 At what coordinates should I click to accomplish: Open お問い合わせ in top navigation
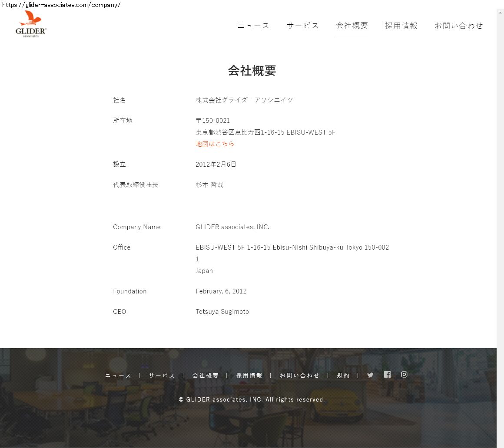459,26
